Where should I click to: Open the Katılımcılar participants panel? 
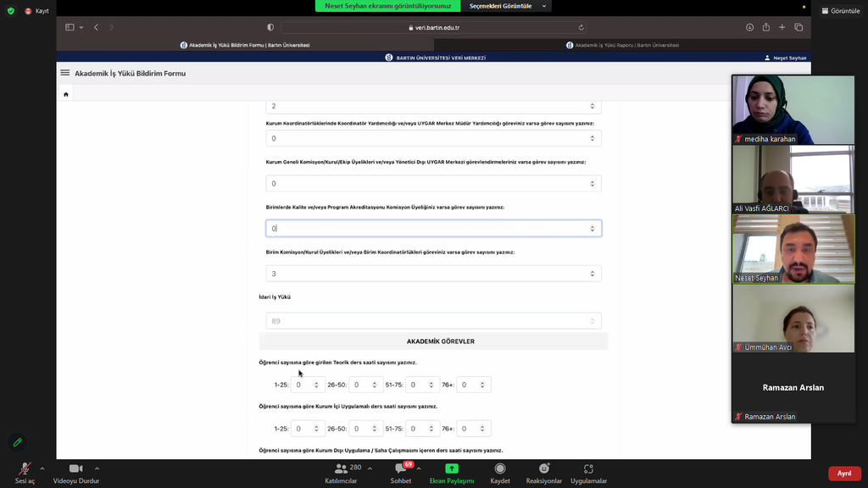click(341, 471)
